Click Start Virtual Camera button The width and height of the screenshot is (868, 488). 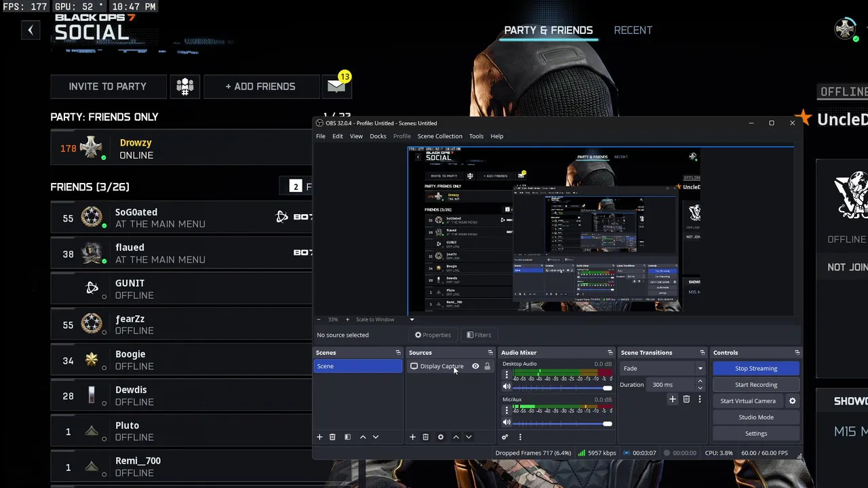click(748, 401)
